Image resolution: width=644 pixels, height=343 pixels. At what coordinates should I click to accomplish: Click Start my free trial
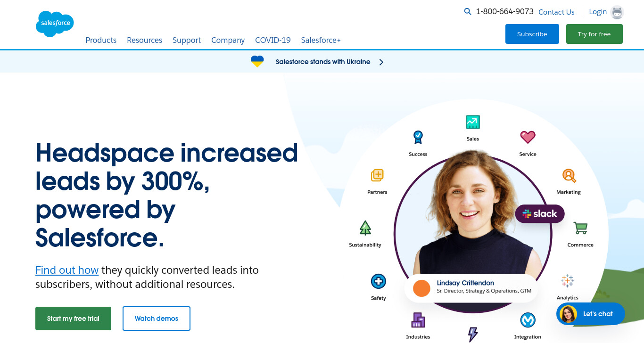tap(73, 318)
